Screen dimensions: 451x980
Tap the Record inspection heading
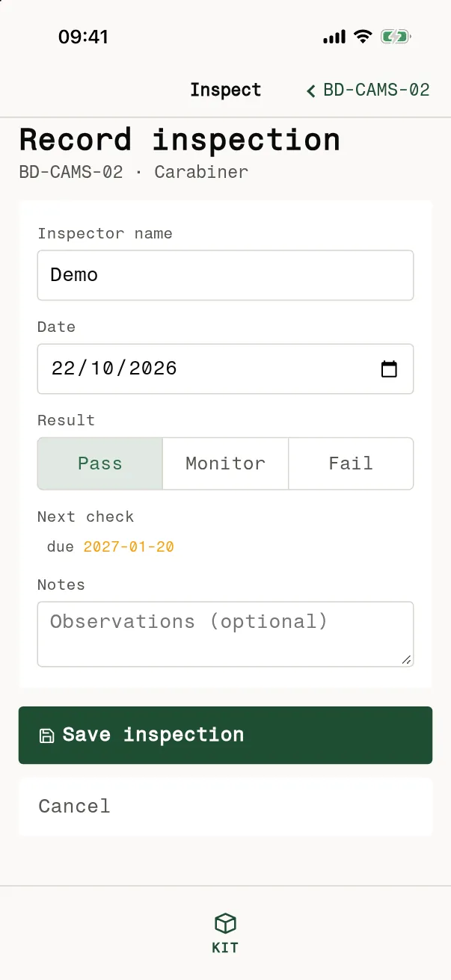[x=180, y=141]
